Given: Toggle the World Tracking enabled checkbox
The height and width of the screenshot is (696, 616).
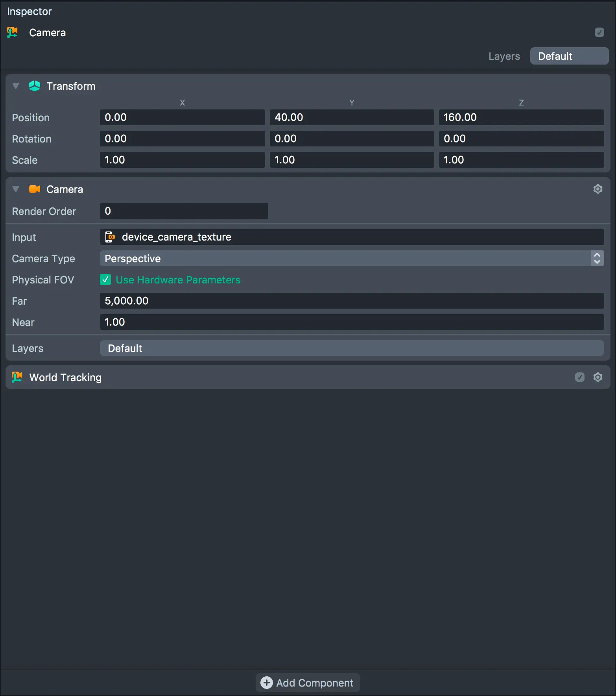Looking at the screenshot, I should click(579, 377).
